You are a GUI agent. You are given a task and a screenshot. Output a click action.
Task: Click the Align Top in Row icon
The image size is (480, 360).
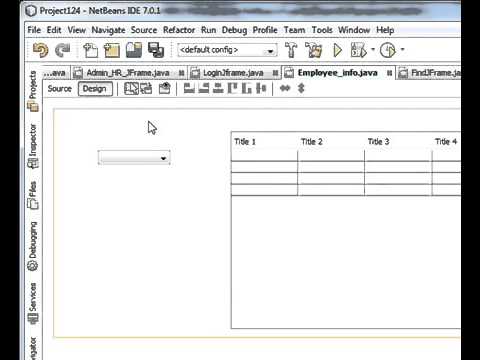(x=232, y=88)
